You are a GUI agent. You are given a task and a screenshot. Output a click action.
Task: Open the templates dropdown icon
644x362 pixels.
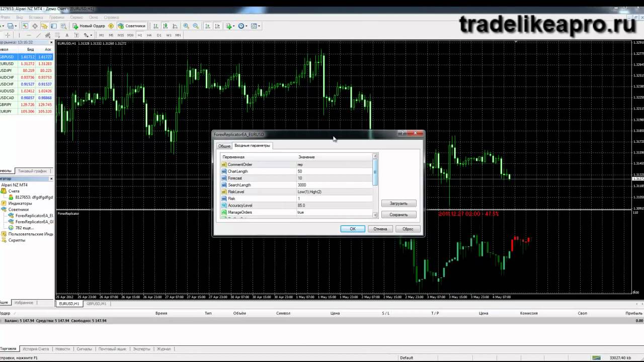click(255, 26)
